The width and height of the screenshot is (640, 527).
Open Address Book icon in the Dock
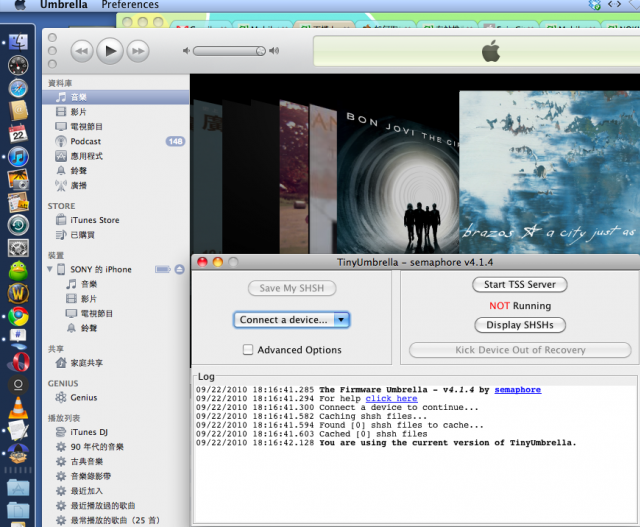coord(18,111)
